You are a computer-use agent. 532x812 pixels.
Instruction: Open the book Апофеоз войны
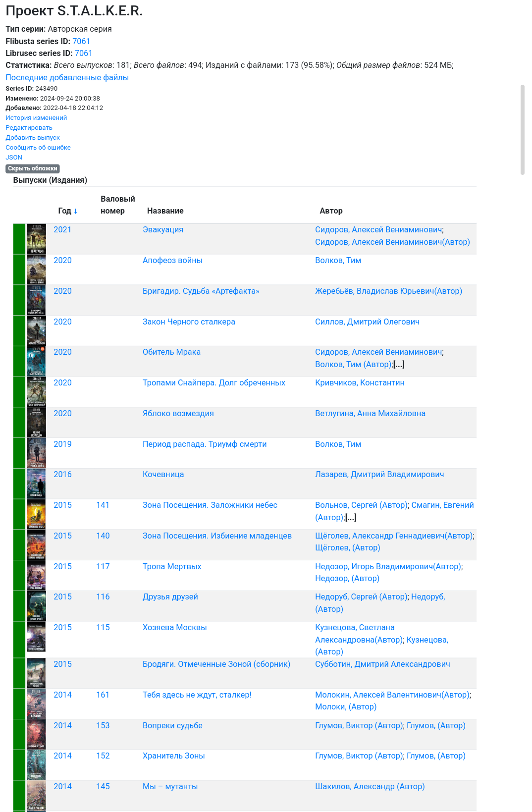172,261
